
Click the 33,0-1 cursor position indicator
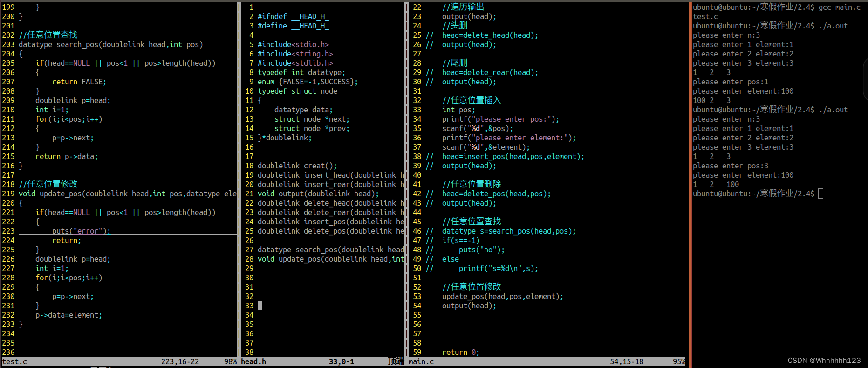pos(342,361)
